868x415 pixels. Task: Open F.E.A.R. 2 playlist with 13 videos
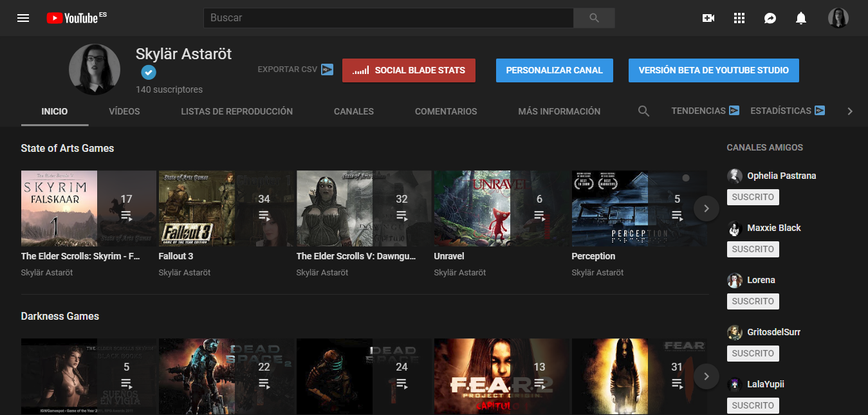502,376
